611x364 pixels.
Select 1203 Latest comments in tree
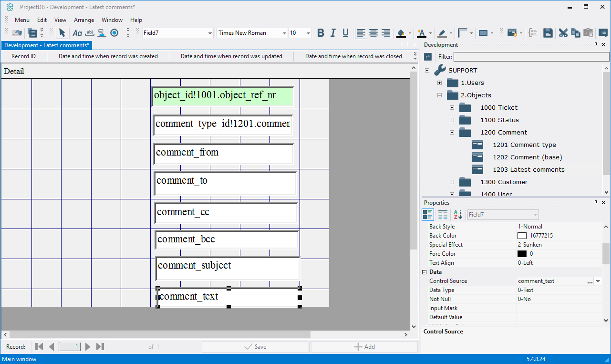click(528, 169)
